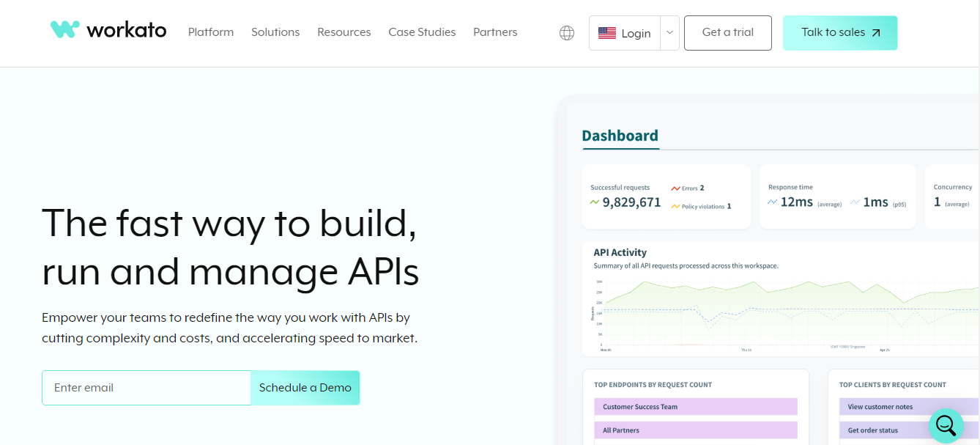Click the Top Endpoints By Request Count heading
The width and height of the screenshot is (980, 445).
click(653, 385)
